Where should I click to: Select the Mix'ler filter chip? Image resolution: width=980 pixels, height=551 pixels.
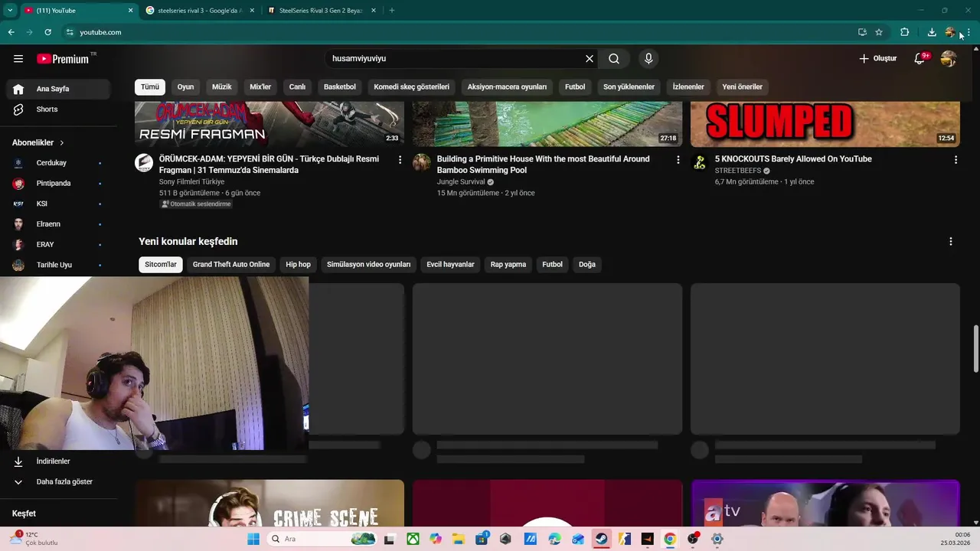click(x=260, y=86)
